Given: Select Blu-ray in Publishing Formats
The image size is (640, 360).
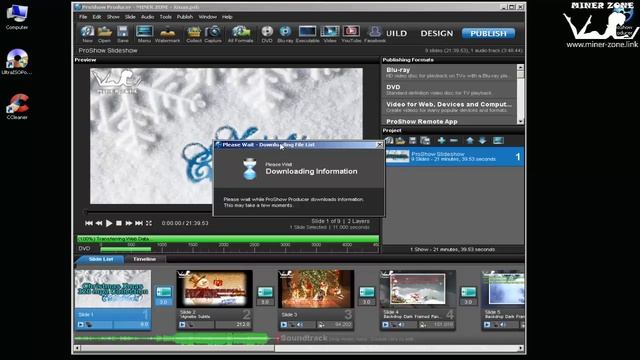Looking at the screenshot, I should [449, 72].
